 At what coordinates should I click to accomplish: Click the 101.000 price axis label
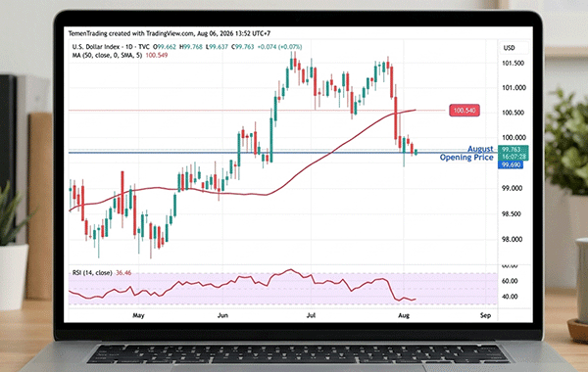[514, 88]
